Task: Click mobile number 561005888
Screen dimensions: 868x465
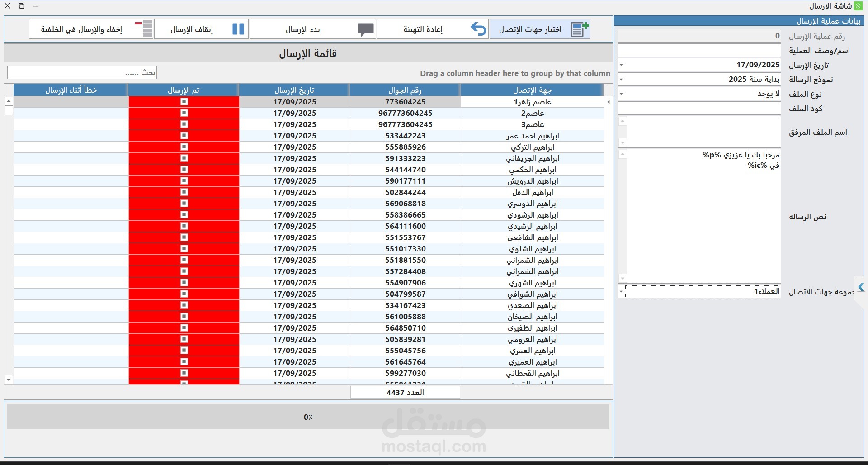Action: click(x=406, y=317)
